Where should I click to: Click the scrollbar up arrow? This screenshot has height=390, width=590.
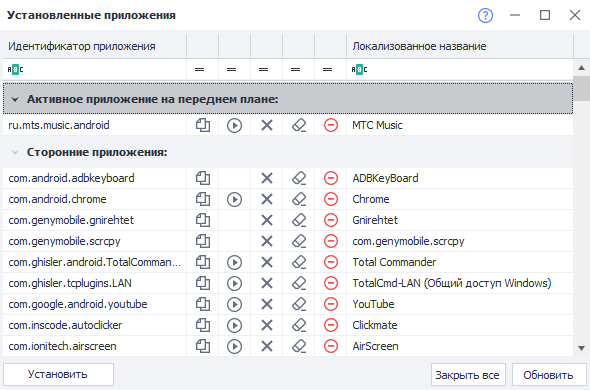coord(581,68)
